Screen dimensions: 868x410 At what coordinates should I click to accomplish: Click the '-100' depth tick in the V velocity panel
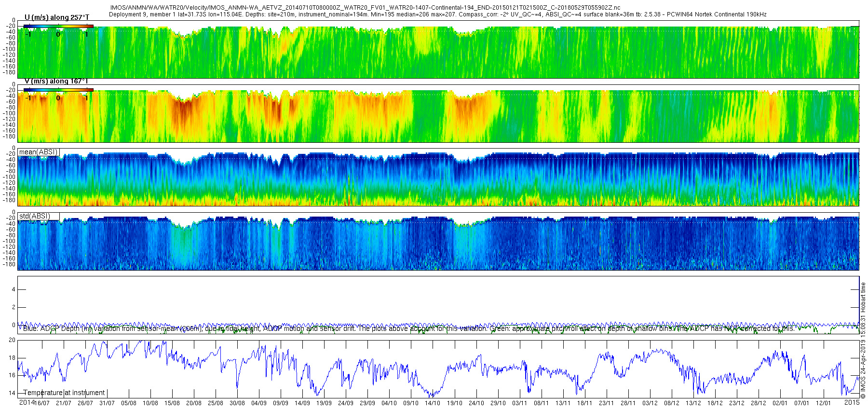(x=9, y=113)
